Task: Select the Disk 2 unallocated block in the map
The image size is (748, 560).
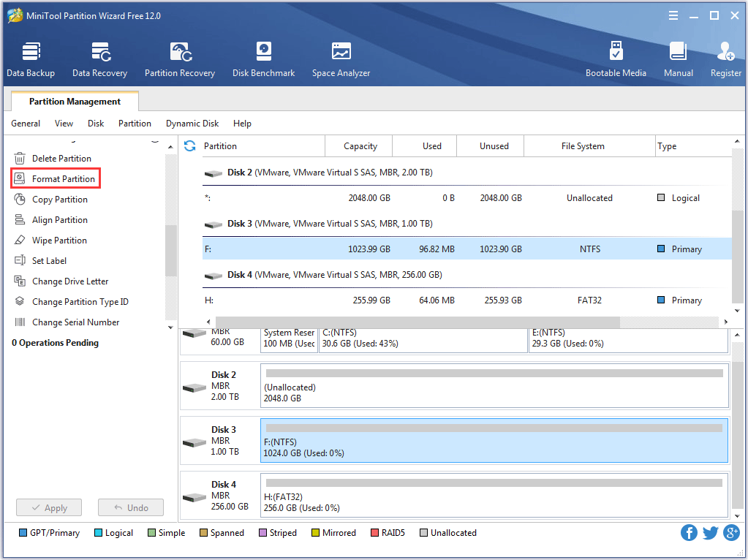Action: (494, 385)
